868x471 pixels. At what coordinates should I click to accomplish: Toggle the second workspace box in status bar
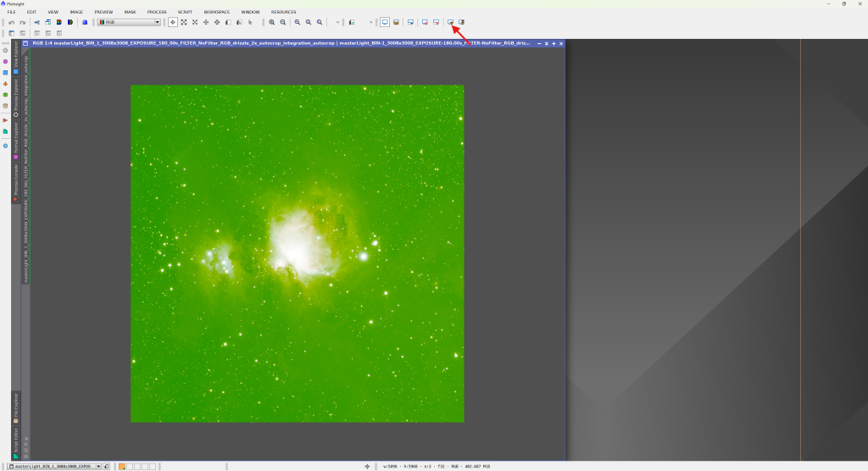130,466
